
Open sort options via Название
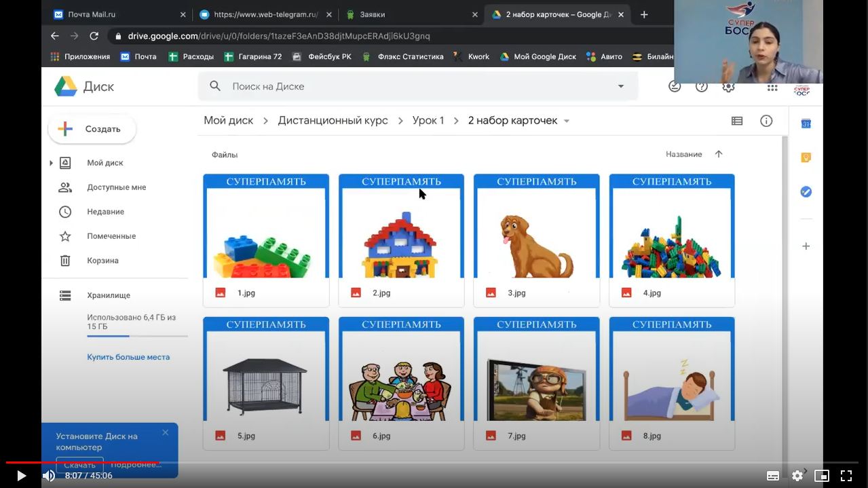[x=684, y=154]
